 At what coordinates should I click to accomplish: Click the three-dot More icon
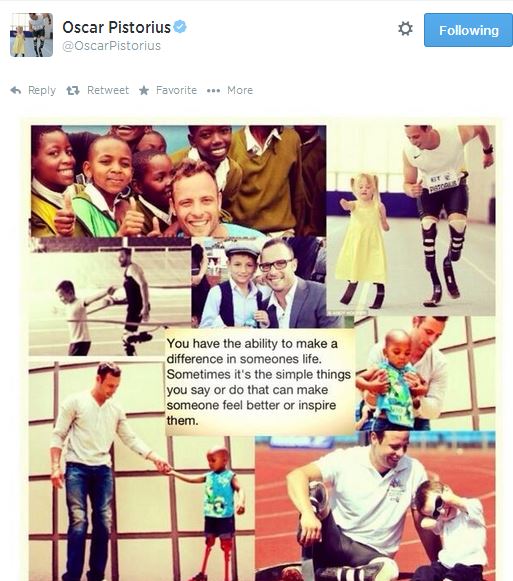[214, 90]
